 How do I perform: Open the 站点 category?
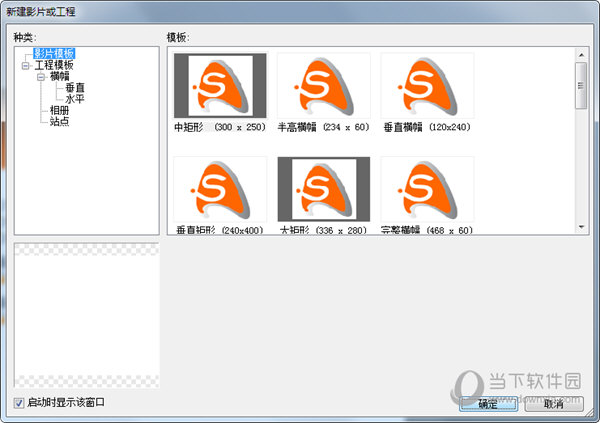[x=60, y=120]
